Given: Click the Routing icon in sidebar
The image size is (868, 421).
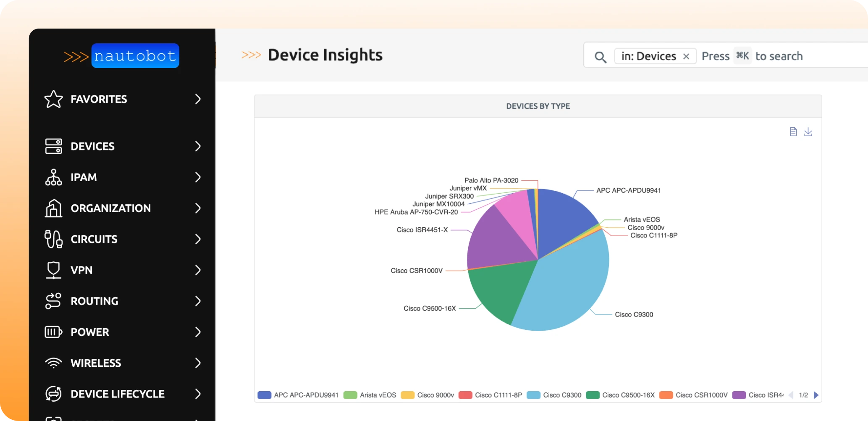Looking at the screenshot, I should click(53, 301).
